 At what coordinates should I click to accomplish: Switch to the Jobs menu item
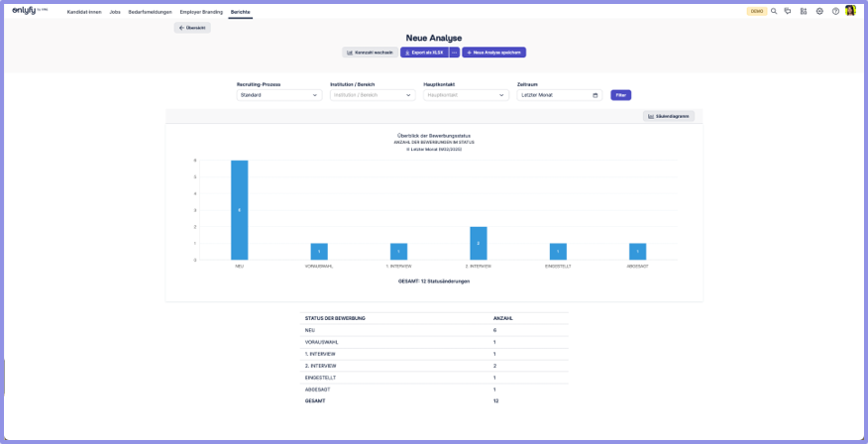(115, 12)
